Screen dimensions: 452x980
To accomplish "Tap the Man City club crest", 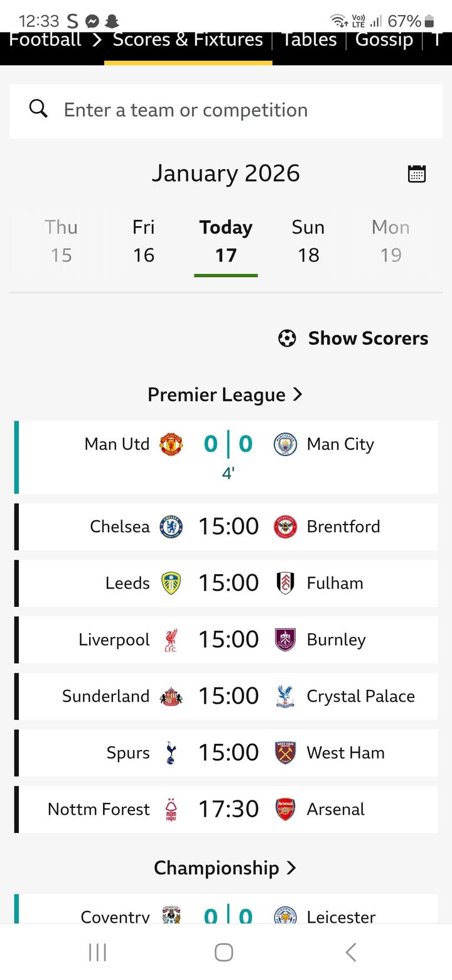I will pyautogui.click(x=285, y=444).
